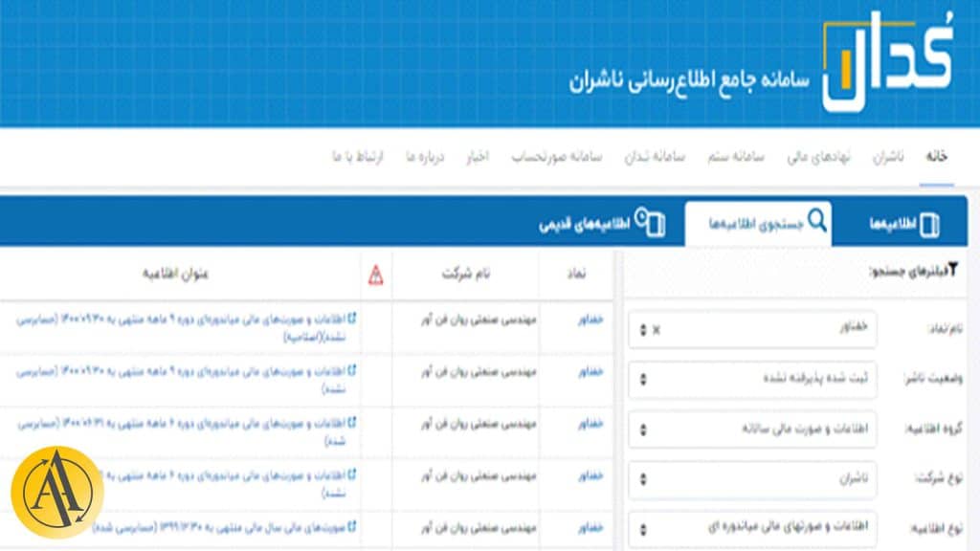The image size is (980, 551).
Task: Click the external-link icon of second row title
Action: (352, 370)
